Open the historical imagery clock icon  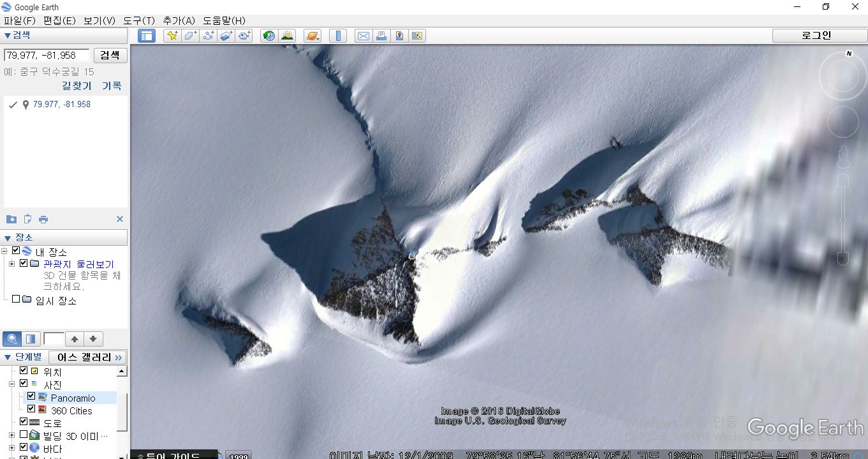(x=269, y=36)
